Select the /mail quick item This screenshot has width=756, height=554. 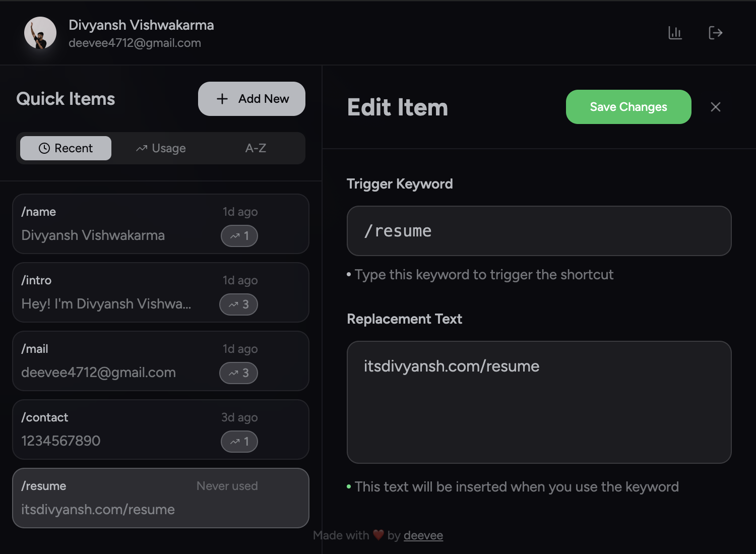160,361
